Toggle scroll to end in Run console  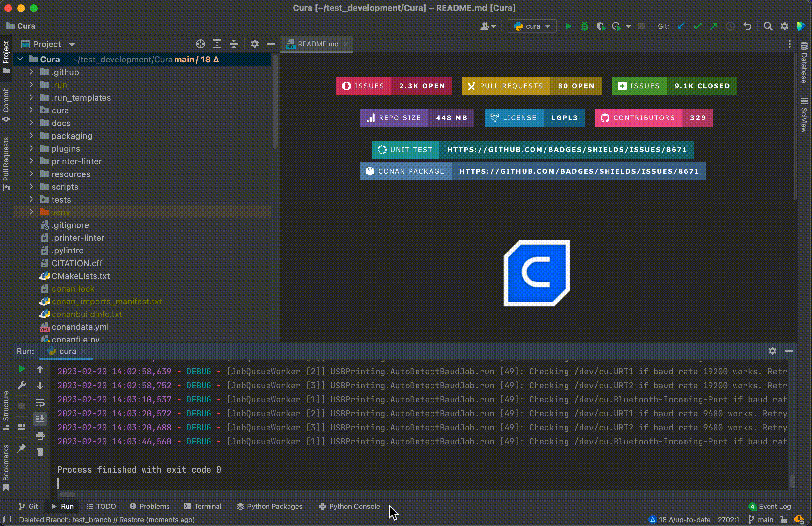(x=40, y=419)
